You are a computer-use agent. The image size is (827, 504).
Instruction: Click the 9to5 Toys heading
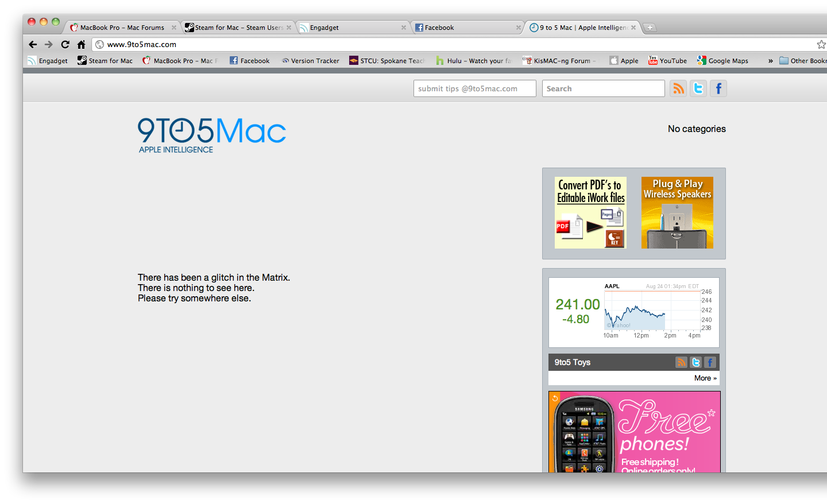573,362
